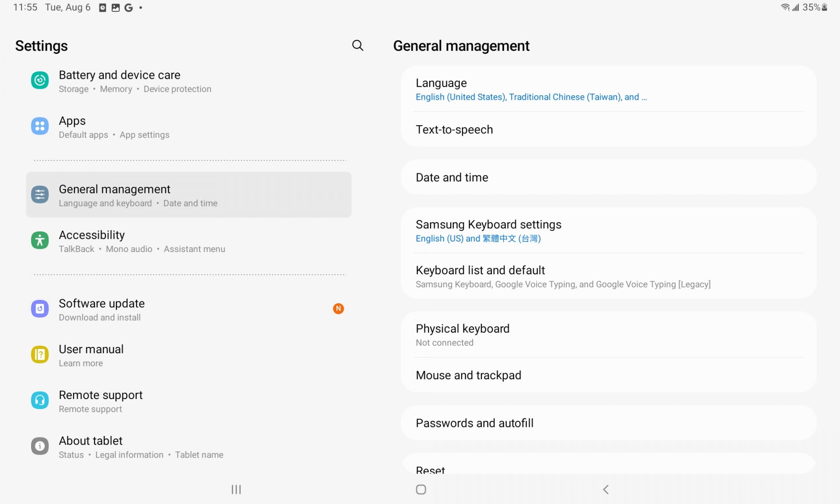This screenshot has height=504, width=840.
Task: Open Mouse and trackpad settings
Action: 608,375
